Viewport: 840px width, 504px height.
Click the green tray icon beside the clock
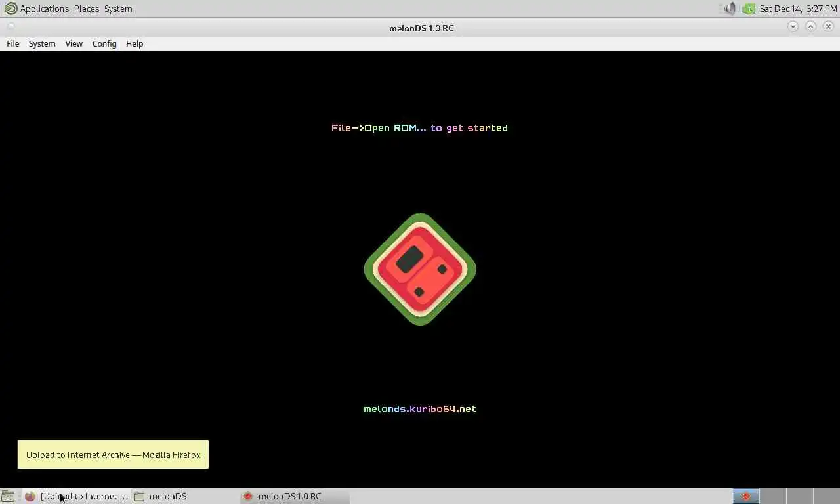coord(749,9)
